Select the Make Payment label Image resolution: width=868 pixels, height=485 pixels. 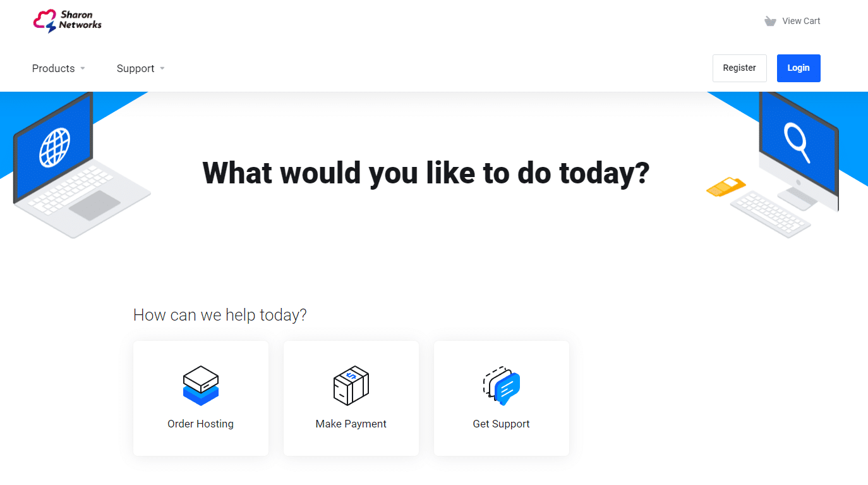coord(351,424)
